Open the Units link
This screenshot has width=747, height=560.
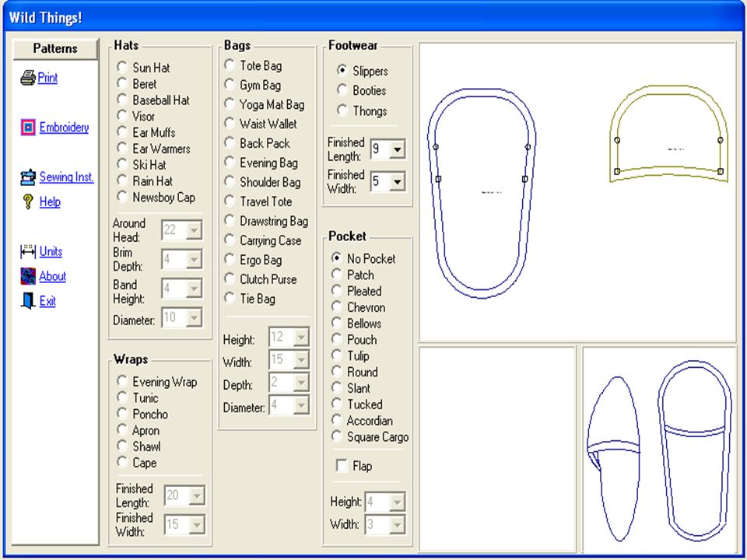click(51, 251)
